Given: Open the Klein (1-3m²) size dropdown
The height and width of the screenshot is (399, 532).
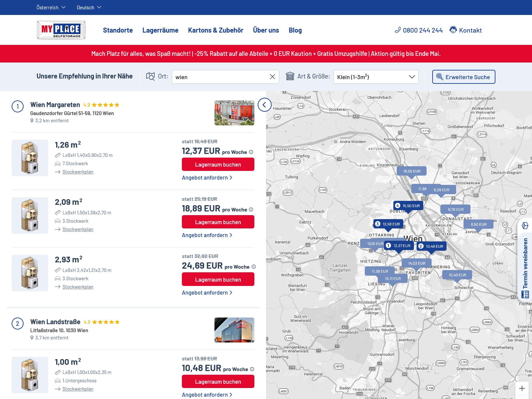Looking at the screenshot, I should tap(376, 77).
